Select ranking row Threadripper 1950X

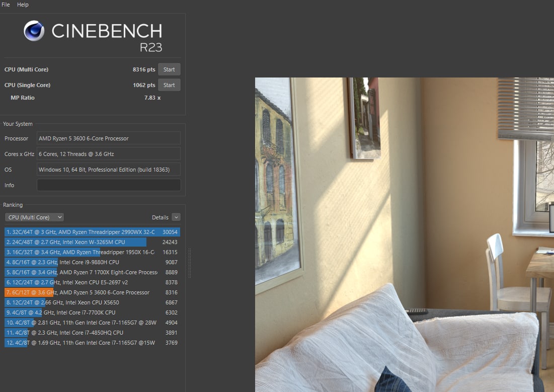pos(92,252)
